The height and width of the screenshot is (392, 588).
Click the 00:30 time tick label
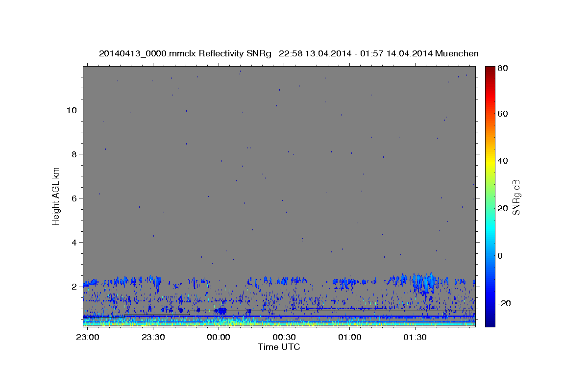pos(284,338)
